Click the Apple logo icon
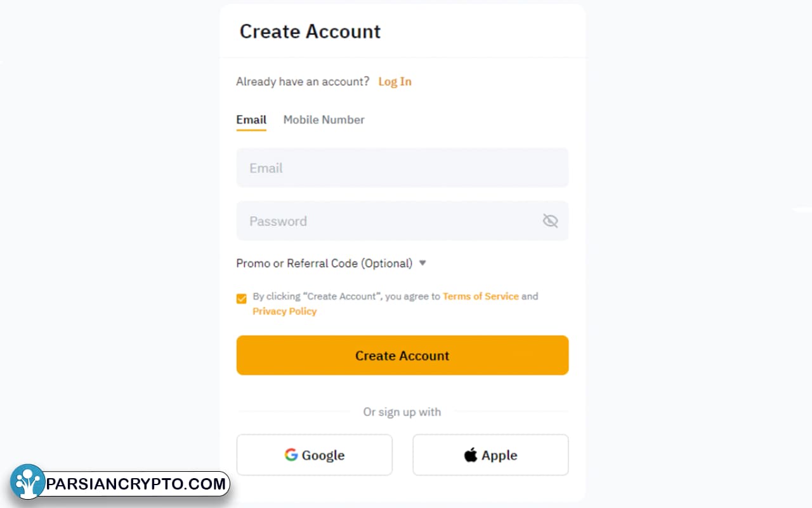812x508 pixels. 471,455
